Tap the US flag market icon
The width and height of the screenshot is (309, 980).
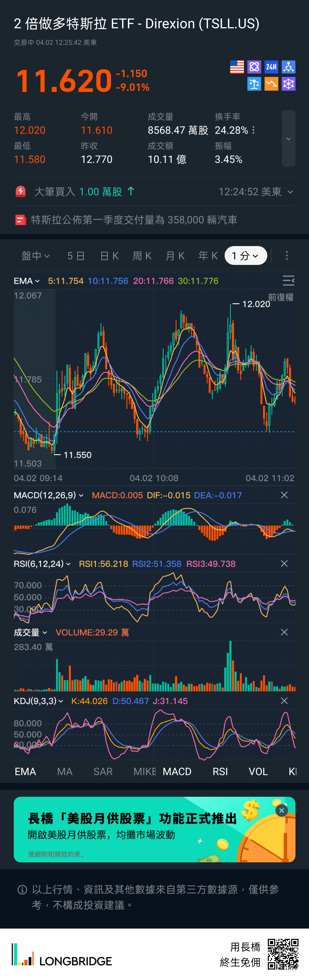point(237,67)
